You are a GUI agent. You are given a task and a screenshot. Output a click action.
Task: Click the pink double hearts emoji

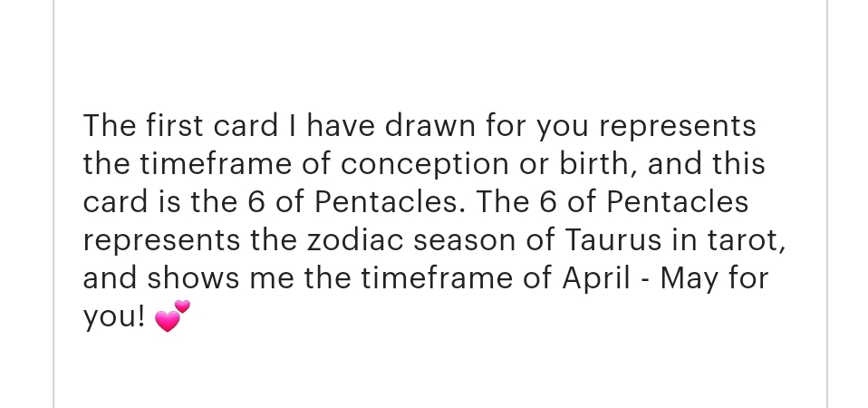pos(173,316)
